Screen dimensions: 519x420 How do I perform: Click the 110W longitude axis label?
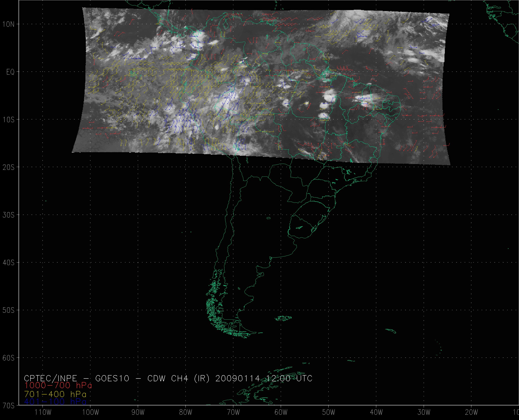point(43,412)
